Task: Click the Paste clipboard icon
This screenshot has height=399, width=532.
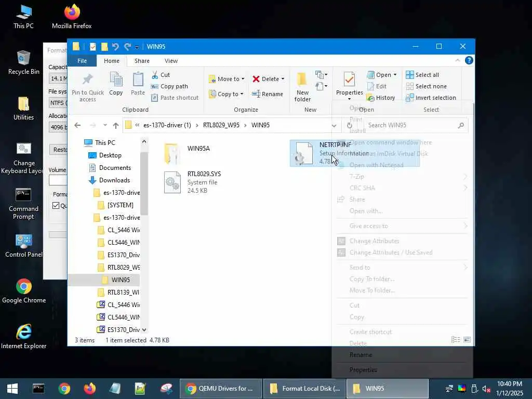Action: coord(138,79)
